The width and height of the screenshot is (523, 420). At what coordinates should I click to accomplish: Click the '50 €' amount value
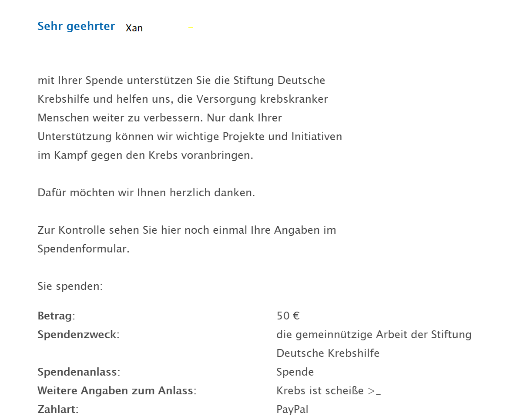click(288, 316)
